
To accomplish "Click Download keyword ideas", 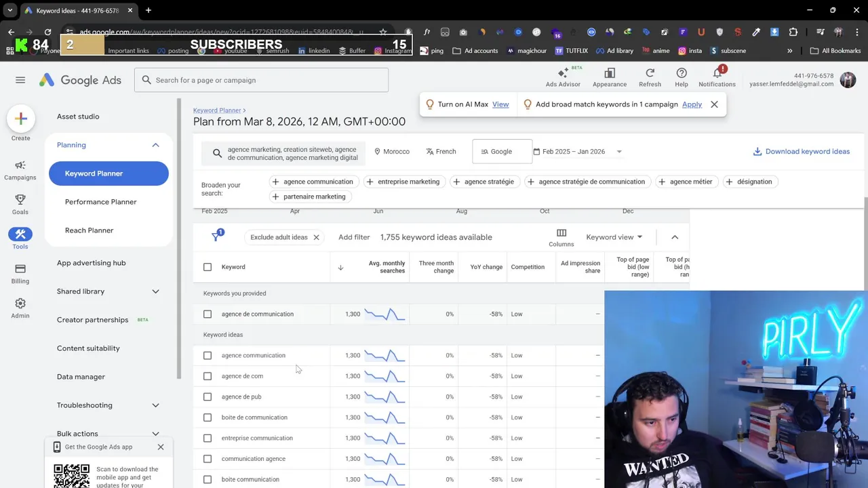I will pos(802,152).
